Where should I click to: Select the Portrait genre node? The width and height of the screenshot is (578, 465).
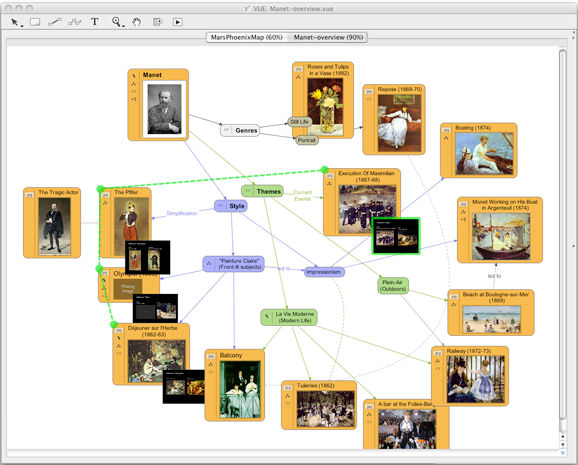(x=307, y=140)
